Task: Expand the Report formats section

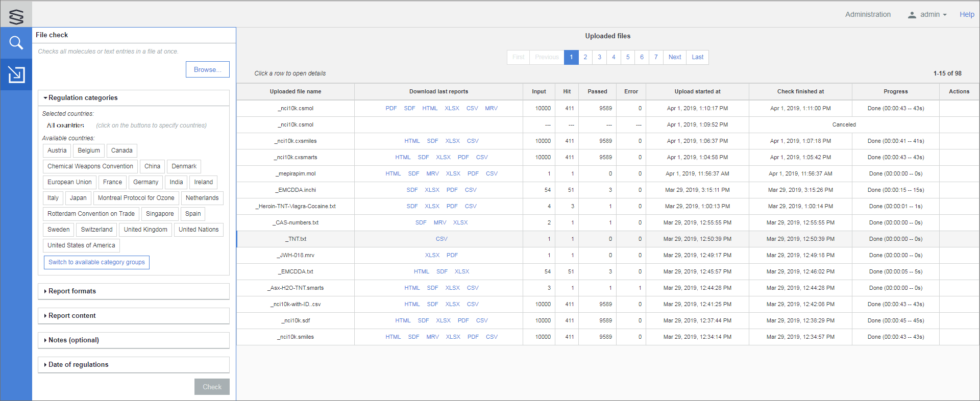Action: [72, 291]
